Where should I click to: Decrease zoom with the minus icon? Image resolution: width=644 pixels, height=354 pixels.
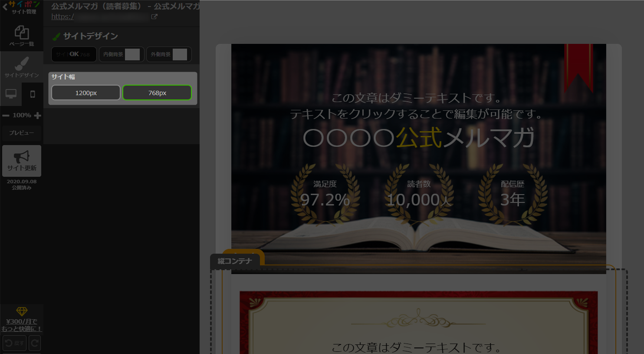click(x=6, y=116)
